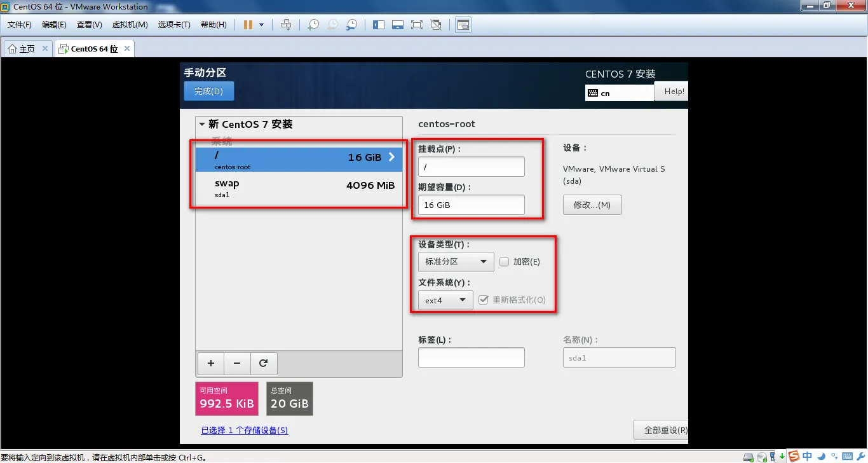
Task: Click inside the 期望容量(D) capacity field
Action: click(471, 205)
